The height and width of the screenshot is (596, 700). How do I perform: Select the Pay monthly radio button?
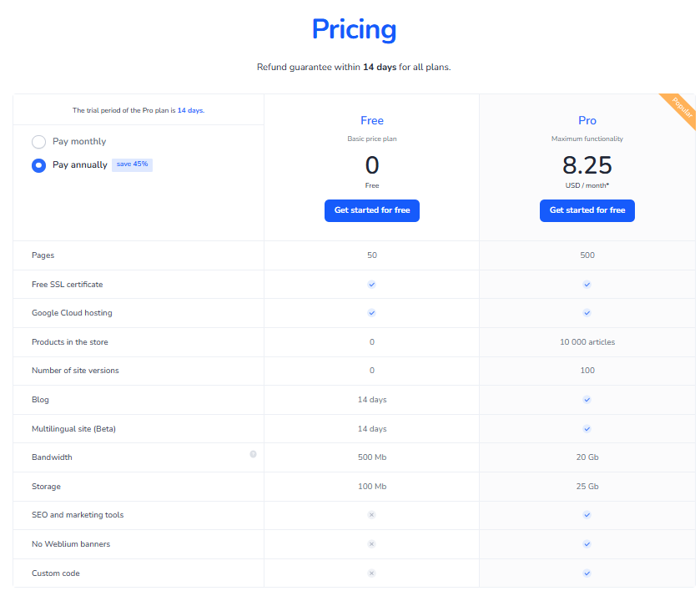pos(38,141)
